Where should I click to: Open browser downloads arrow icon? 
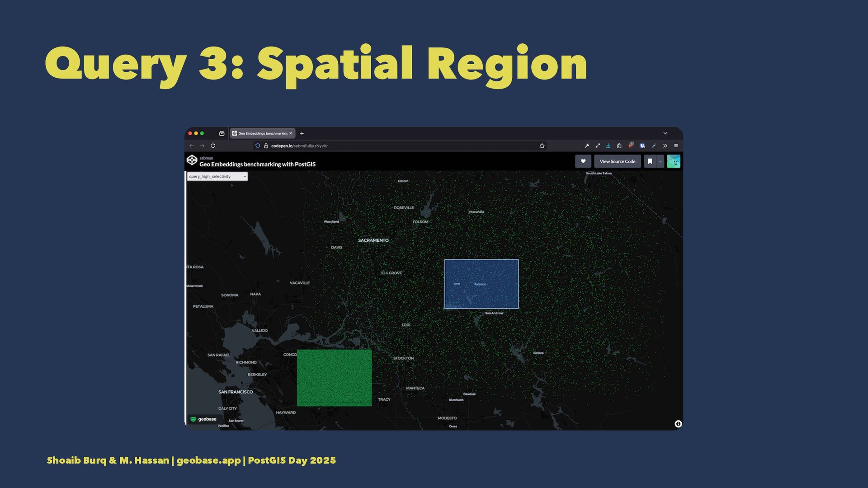click(x=608, y=146)
